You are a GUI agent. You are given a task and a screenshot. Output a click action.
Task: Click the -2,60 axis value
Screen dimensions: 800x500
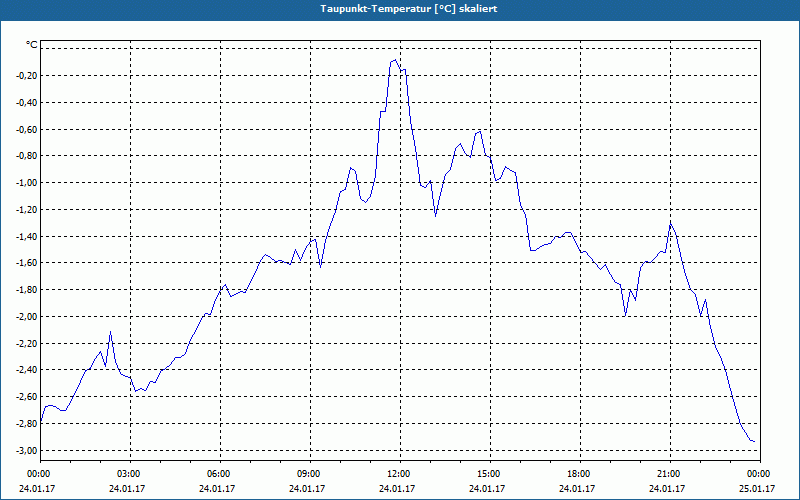pos(28,396)
